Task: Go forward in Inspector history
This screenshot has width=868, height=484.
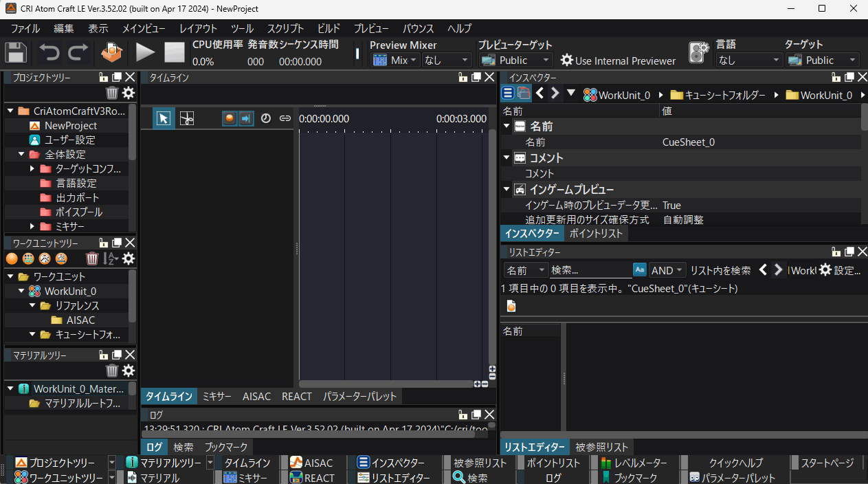Action: [555, 93]
